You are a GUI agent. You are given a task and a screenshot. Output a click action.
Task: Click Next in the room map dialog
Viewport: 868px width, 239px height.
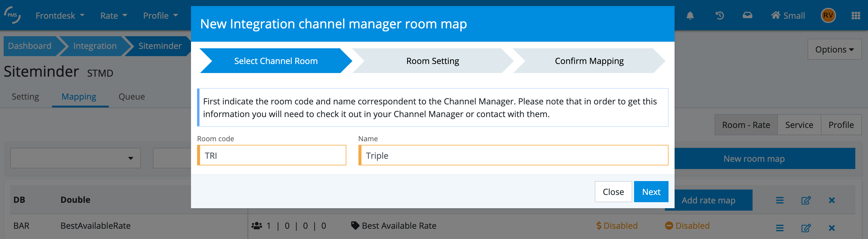(651, 192)
